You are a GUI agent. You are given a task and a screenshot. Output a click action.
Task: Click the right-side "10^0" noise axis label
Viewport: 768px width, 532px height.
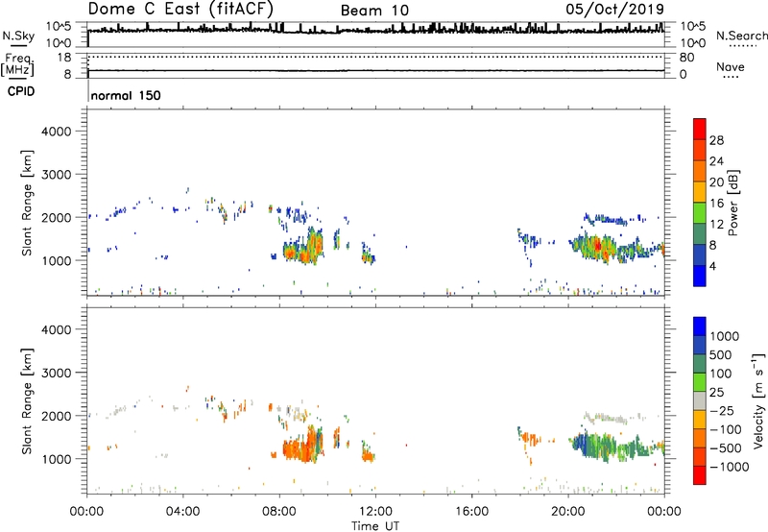pyautogui.click(x=693, y=43)
